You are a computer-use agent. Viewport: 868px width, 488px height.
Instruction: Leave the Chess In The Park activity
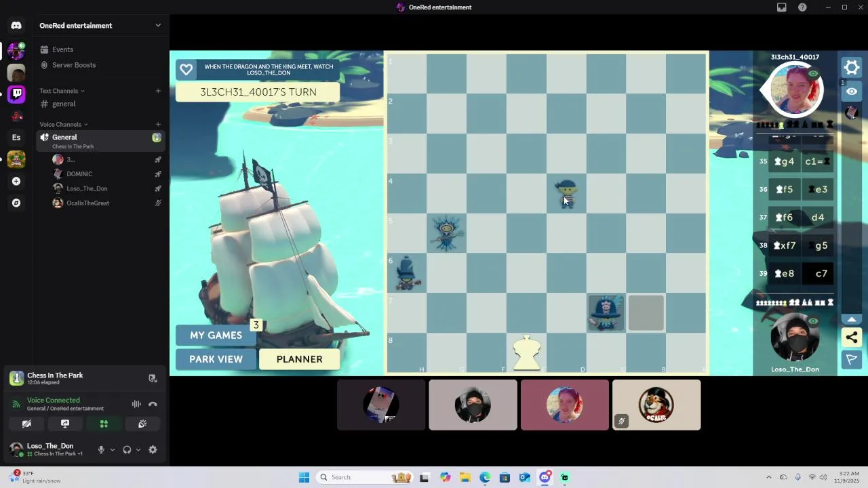[153, 378]
